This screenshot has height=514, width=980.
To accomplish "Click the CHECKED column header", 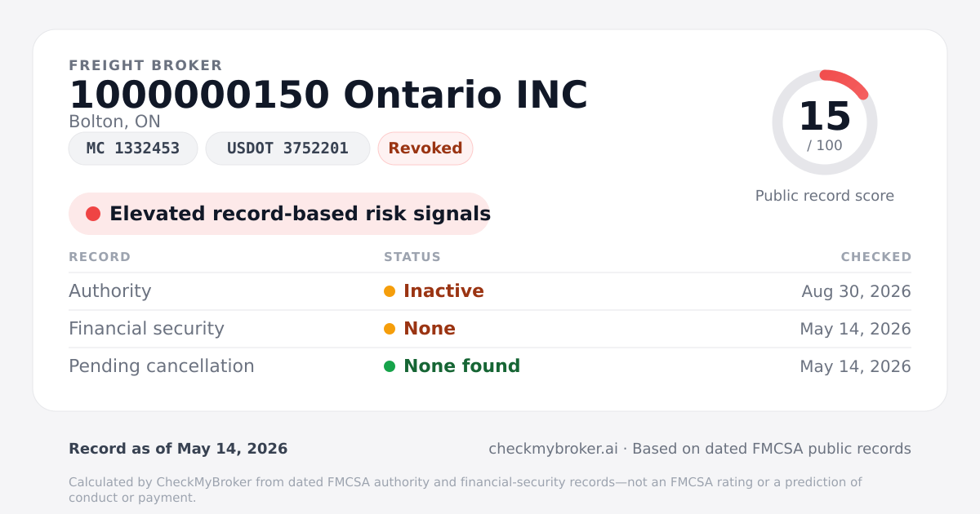I will pos(876,257).
